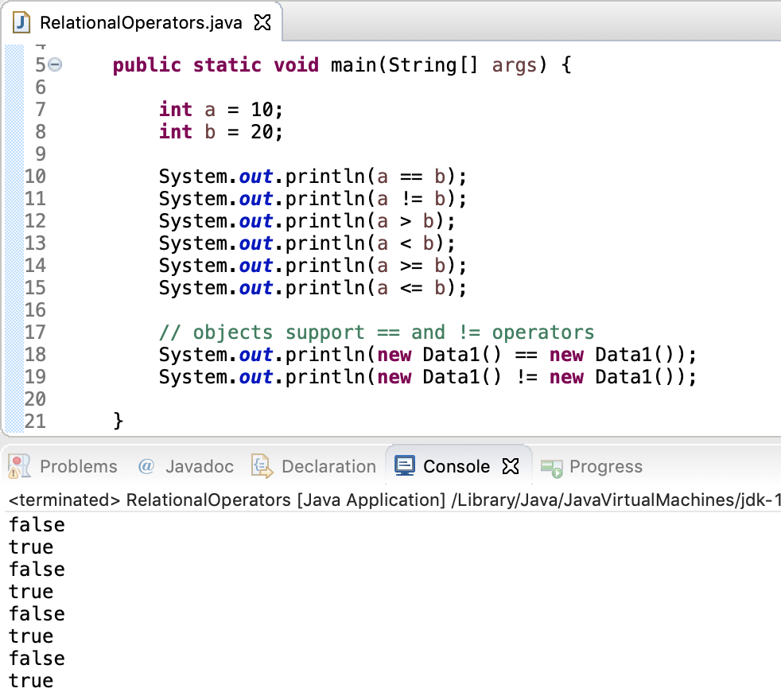Viewport: 781px width, 700px height.
Task: Click line number 18 in the ruler
Action: tap(36, 355)
